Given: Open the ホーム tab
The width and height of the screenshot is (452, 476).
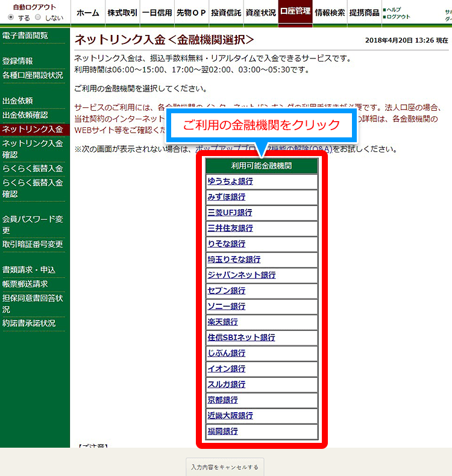Looking at the screenshot, I should [88, 13].
